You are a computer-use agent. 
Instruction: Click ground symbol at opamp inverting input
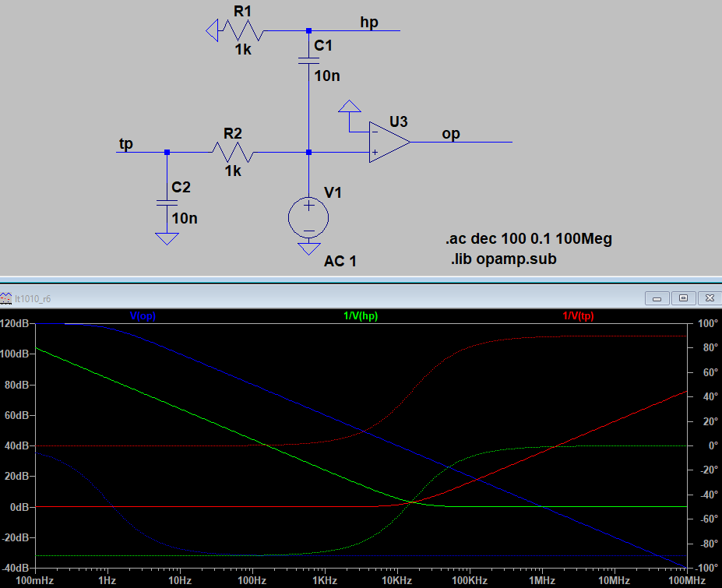350,106
